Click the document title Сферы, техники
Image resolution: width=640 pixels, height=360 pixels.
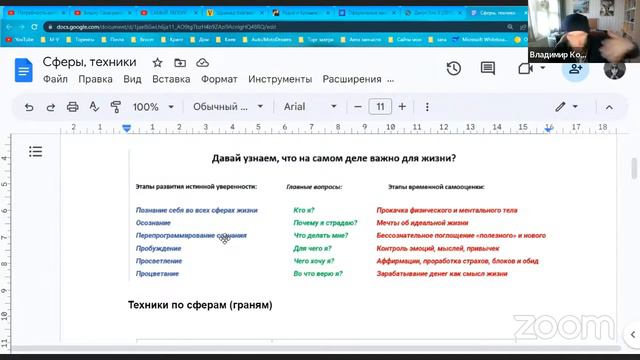point(89,62)
